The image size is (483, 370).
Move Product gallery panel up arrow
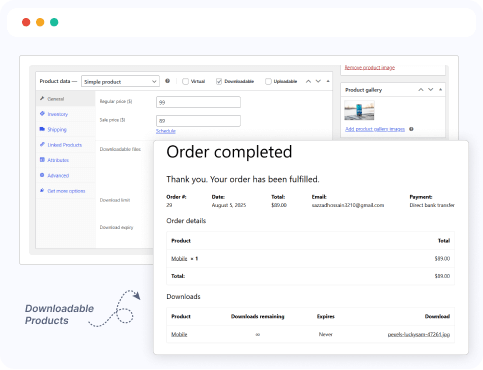421,90
